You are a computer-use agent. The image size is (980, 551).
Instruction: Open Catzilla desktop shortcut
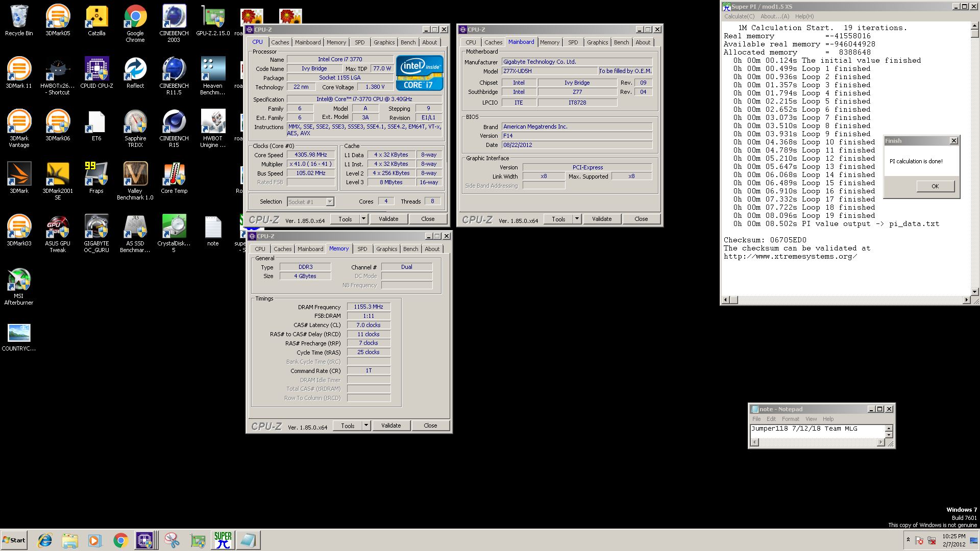pos(96,20)
